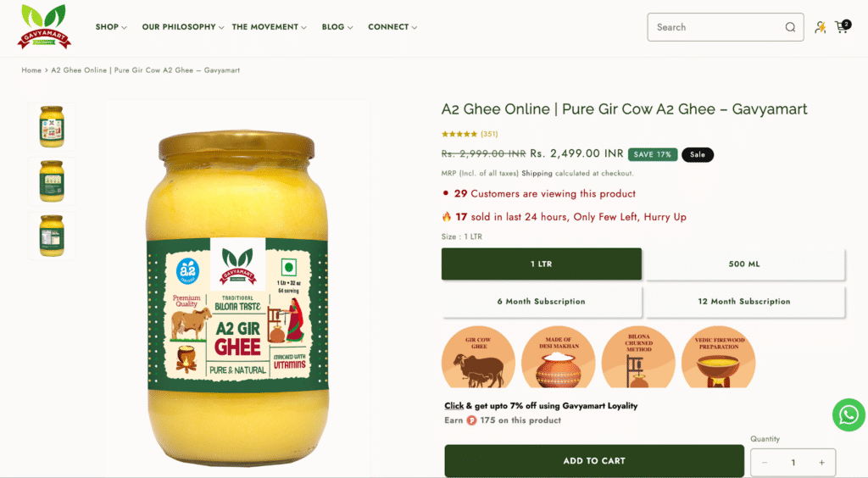Viewport: 868px width, 478px height.
Task: Click the search magnifier icon
Action: pyautogui.click(x=790, y=27)
